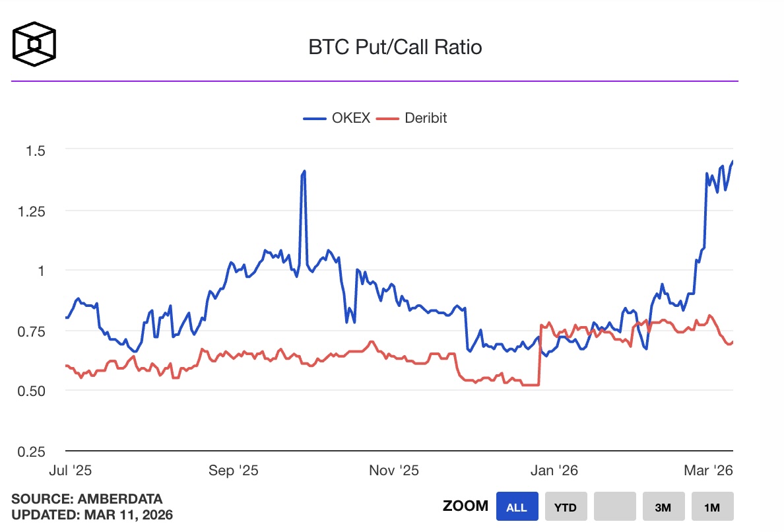Click the purple divider line under the header
This screenshot has height=532, width=784.
(376, 81)
